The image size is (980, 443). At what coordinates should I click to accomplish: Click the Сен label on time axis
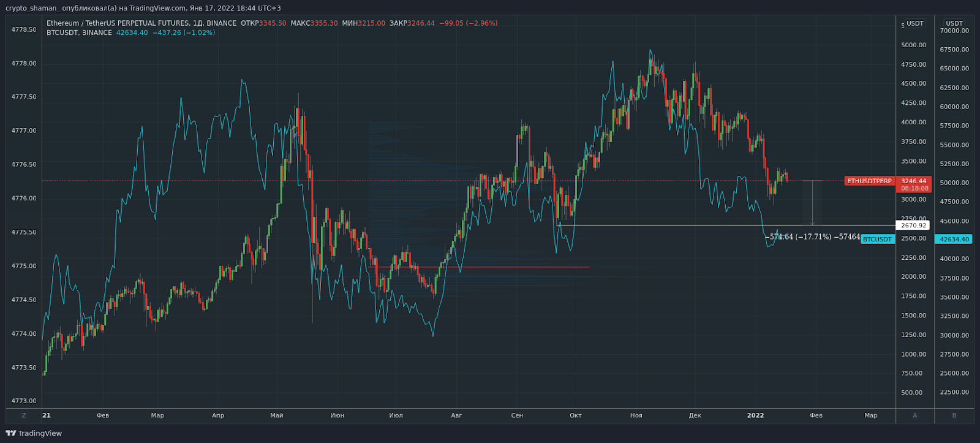pyautogui.click(x=517, y=415)
